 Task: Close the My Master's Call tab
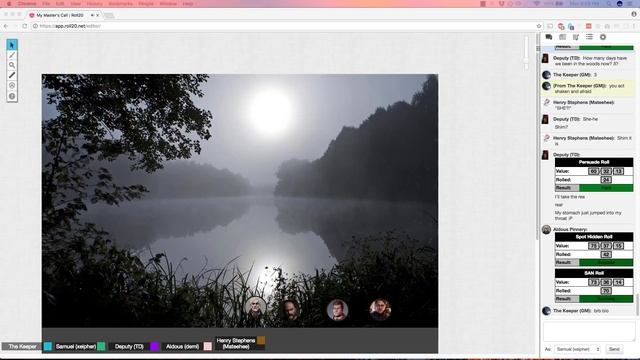coord(98,15)
